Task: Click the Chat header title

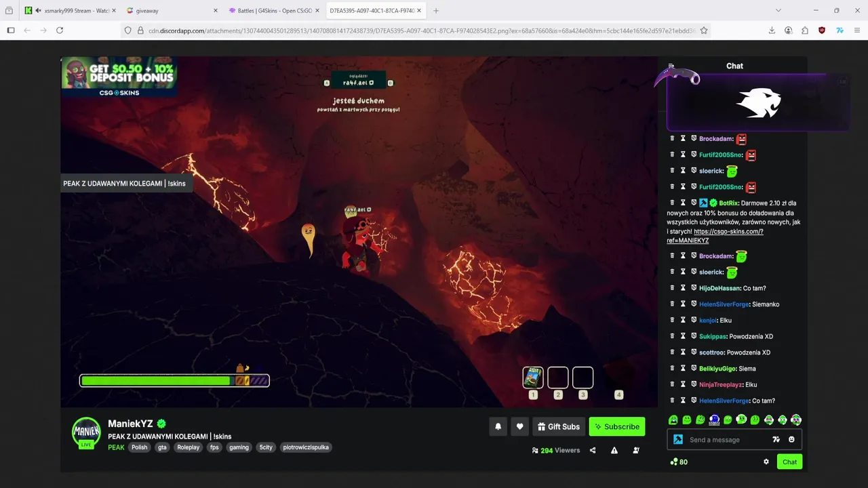Action: (x=734, y=66)
